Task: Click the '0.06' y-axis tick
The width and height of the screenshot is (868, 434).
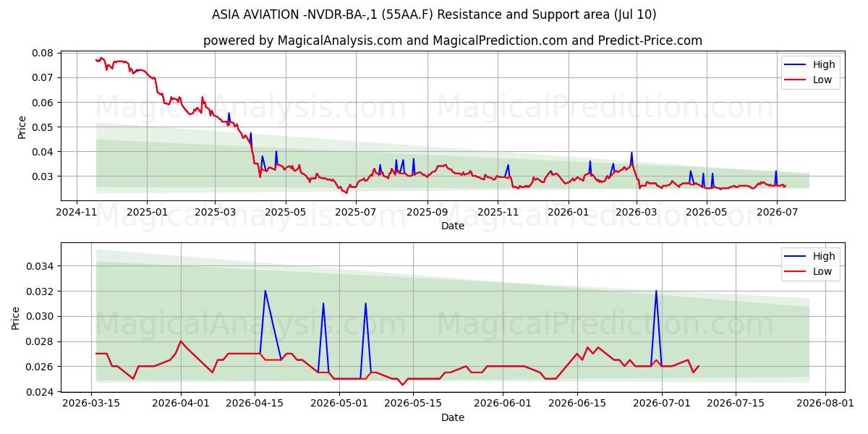Action: coord(43,103)
